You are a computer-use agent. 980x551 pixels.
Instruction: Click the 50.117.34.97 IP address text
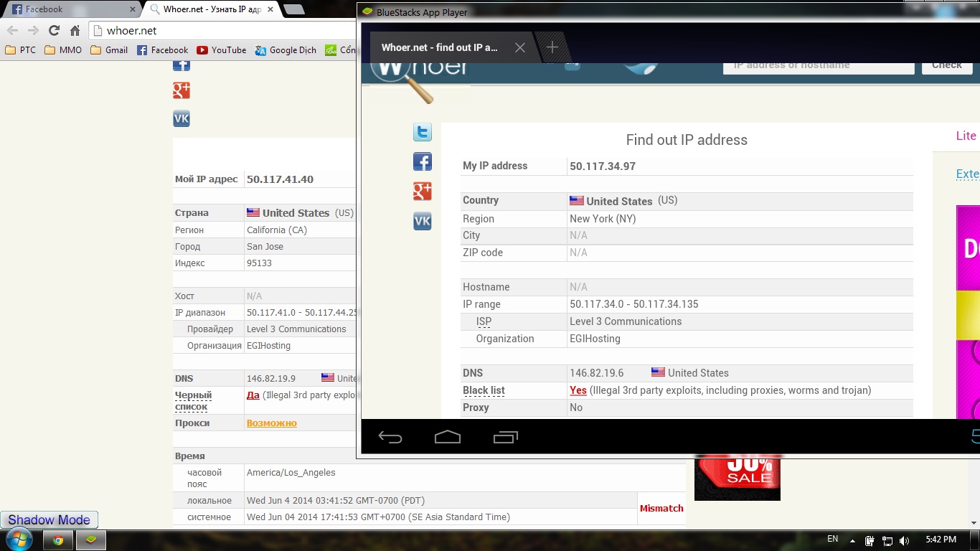click(x=603, y=166)
